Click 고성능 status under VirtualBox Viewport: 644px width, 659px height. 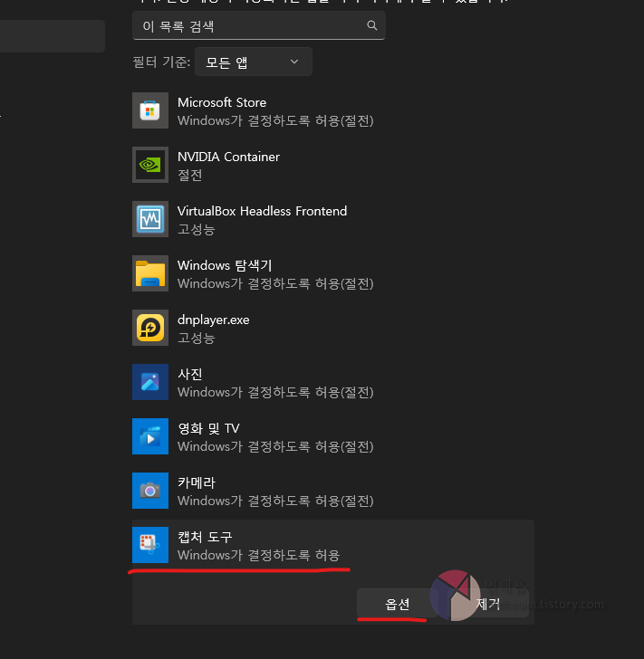click(196, 229)
